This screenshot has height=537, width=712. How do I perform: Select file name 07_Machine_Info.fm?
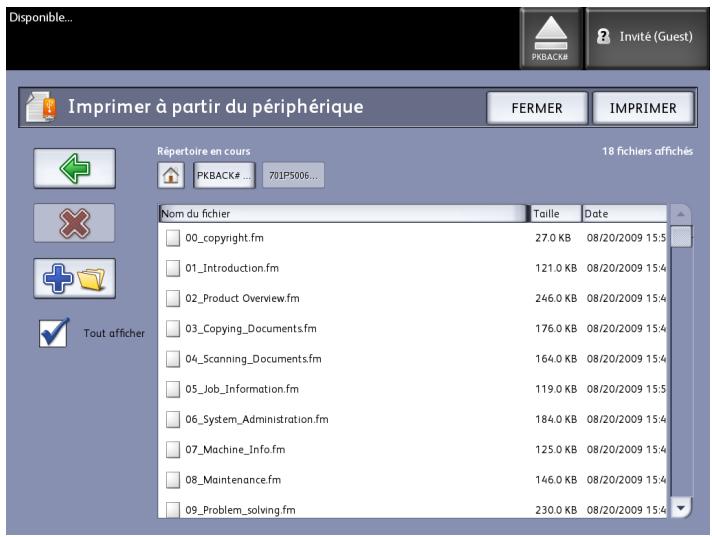click(x=235, y=450)
